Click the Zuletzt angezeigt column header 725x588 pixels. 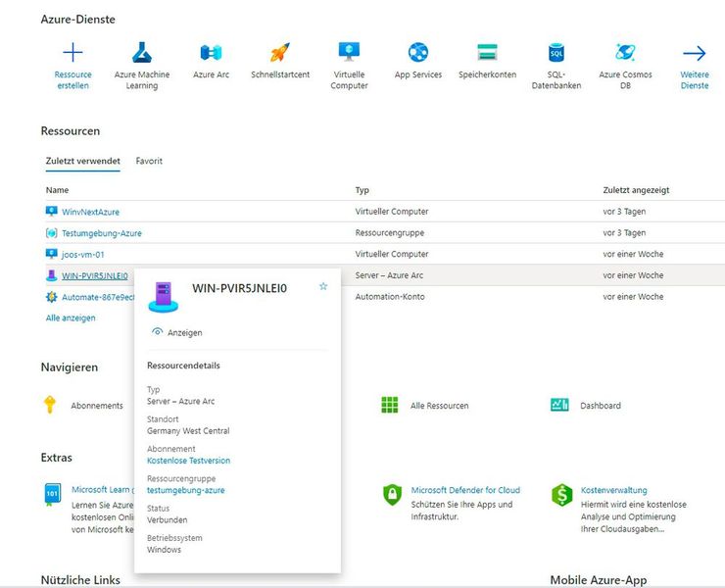pyautogui.click(x=636, y=190)
